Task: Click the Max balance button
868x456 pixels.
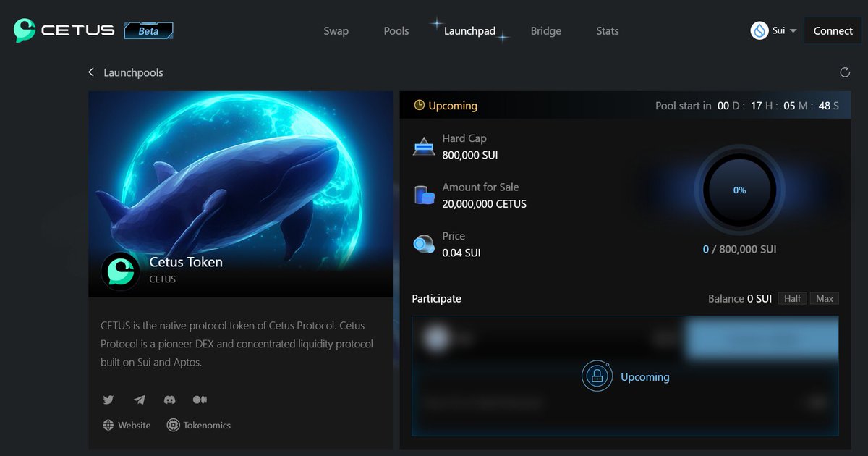Action: 824,298
